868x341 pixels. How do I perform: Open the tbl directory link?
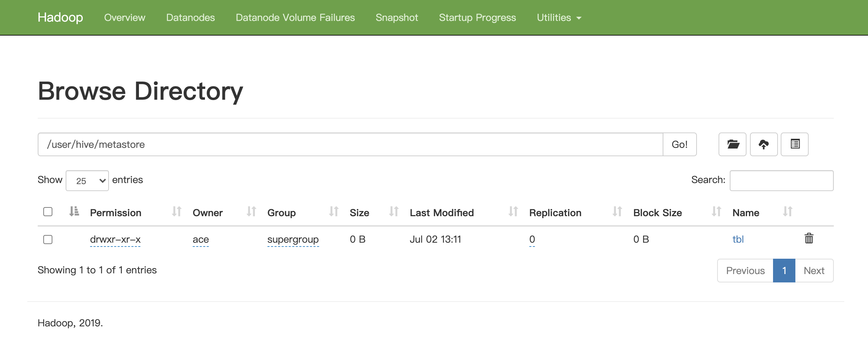[738, 240]
